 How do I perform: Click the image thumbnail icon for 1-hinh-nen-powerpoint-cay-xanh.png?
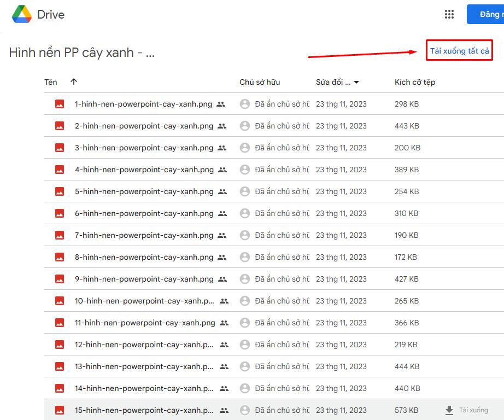coord(59,103)
